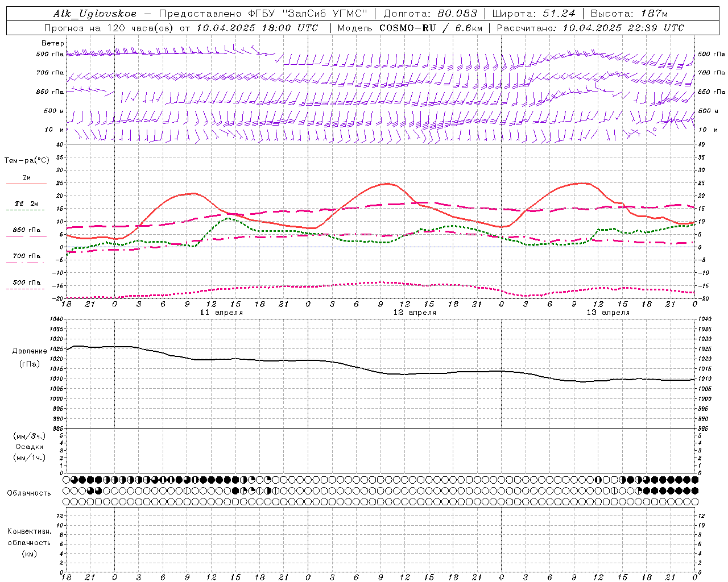728x582 pixels.
Task: Click the Облачность cloud cover label
Action: 29,493
